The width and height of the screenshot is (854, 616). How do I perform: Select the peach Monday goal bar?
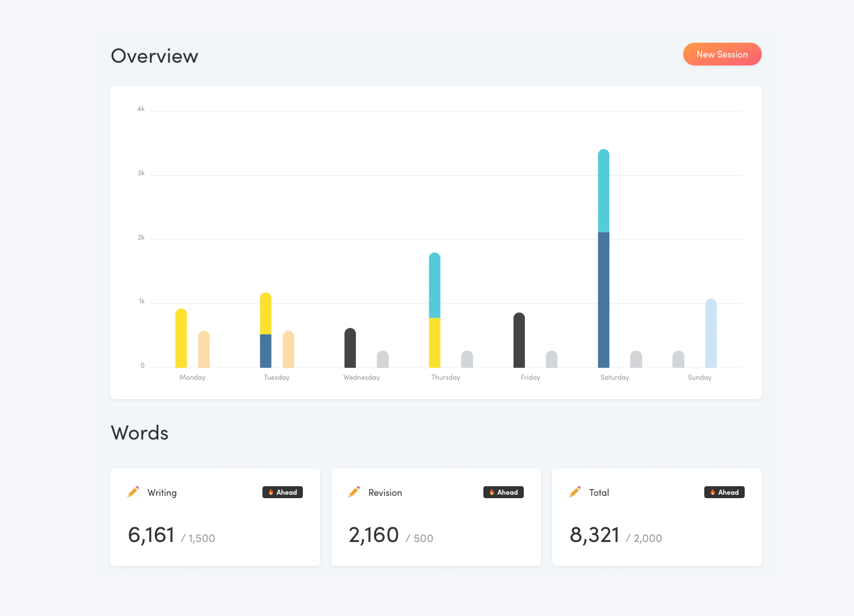[204, 349]
